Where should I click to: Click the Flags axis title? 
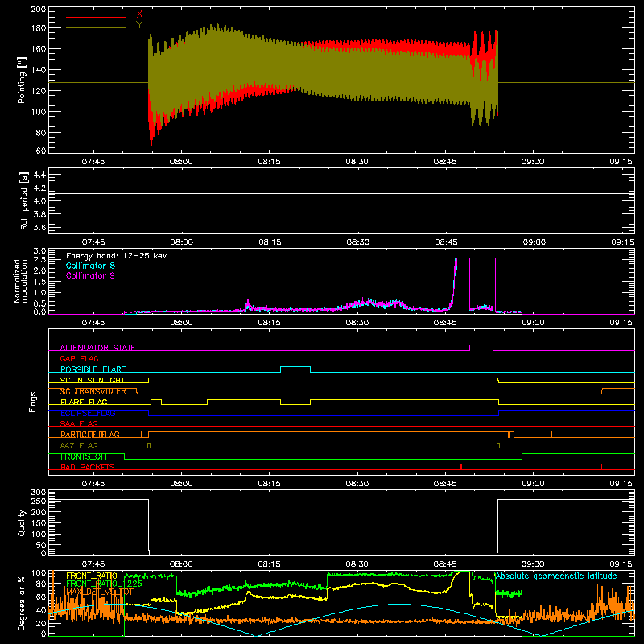pyautogui.click(x=32, y=402)
